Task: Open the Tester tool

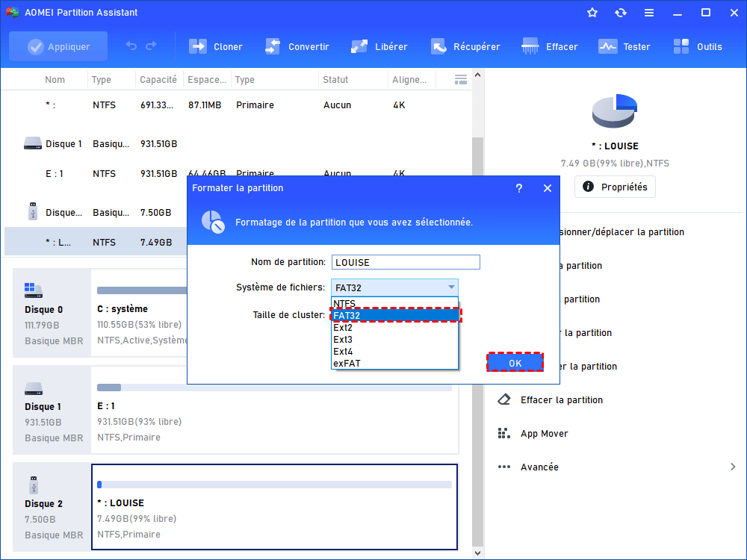Action: click(x=624, y=46)
